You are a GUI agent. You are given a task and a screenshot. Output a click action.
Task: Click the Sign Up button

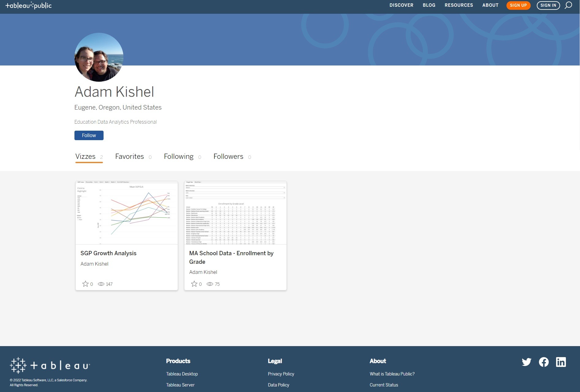coord(518,6)
